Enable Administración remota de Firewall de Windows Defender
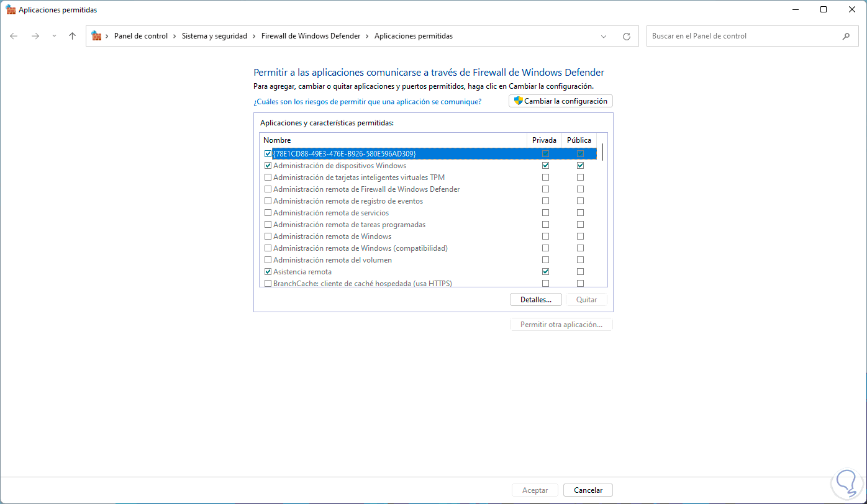This screenshot has width=867, height=504. [268, 189]
